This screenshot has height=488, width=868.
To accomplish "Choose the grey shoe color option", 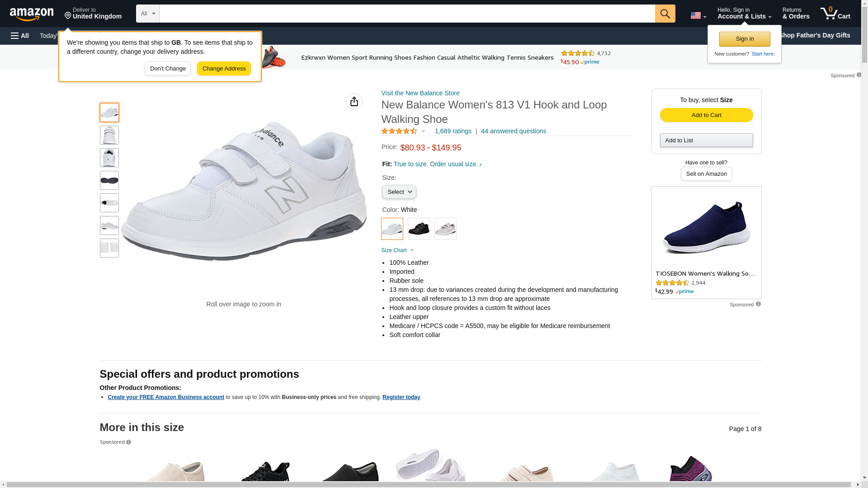I will point(445,229).
